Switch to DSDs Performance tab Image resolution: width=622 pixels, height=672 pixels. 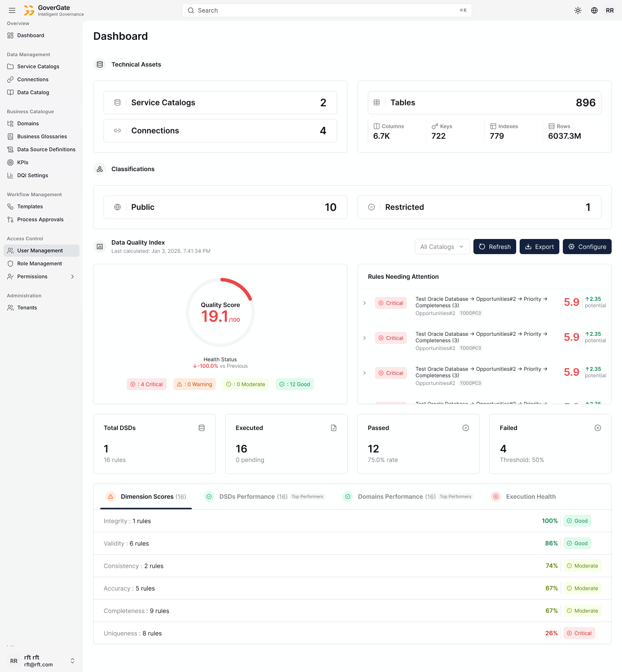[253, 497]
